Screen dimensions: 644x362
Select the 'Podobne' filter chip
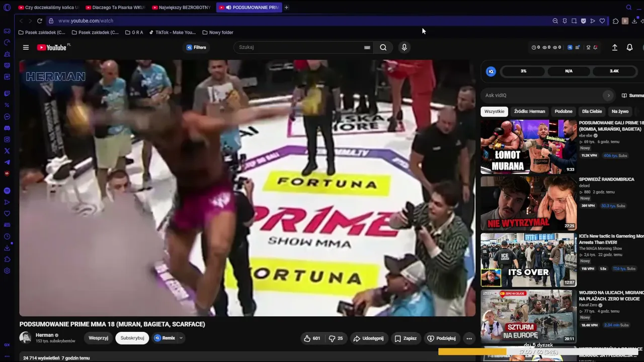pos(563,112)
